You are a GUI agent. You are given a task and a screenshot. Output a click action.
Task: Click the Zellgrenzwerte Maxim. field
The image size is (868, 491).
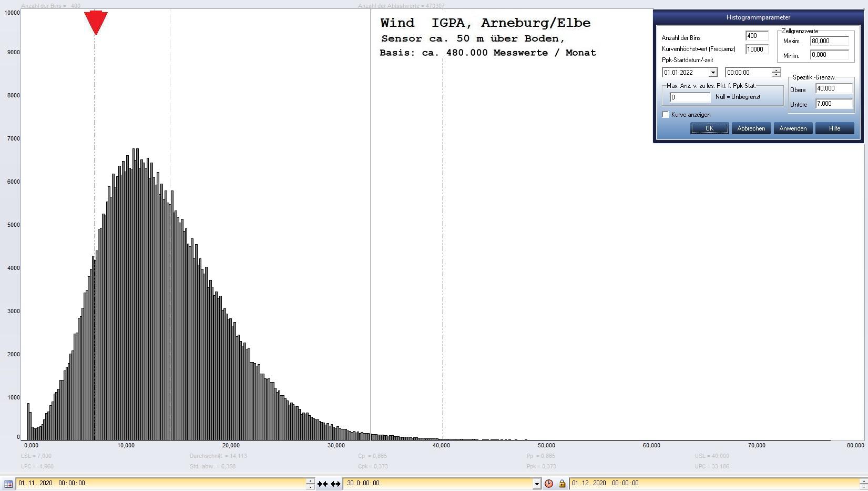[829, 41]
